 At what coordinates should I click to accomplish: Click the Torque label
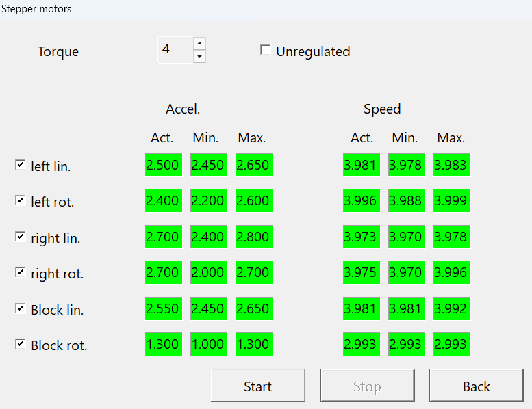coord(58,51)
